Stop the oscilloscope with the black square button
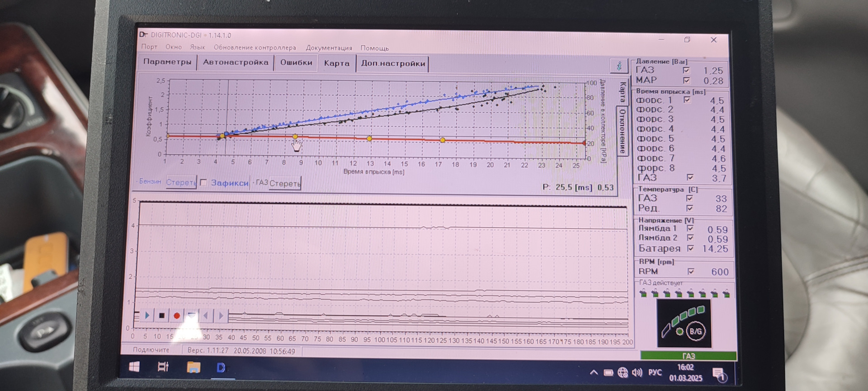The height and width of the screenshot is (391, 868). click(162, 315)
